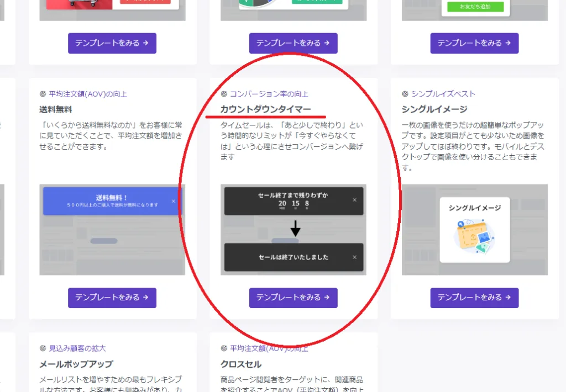Screen dimensions: 566x392
Task: Close the セールは終了いたしました banner preview
Action: (x=354, y=257)
